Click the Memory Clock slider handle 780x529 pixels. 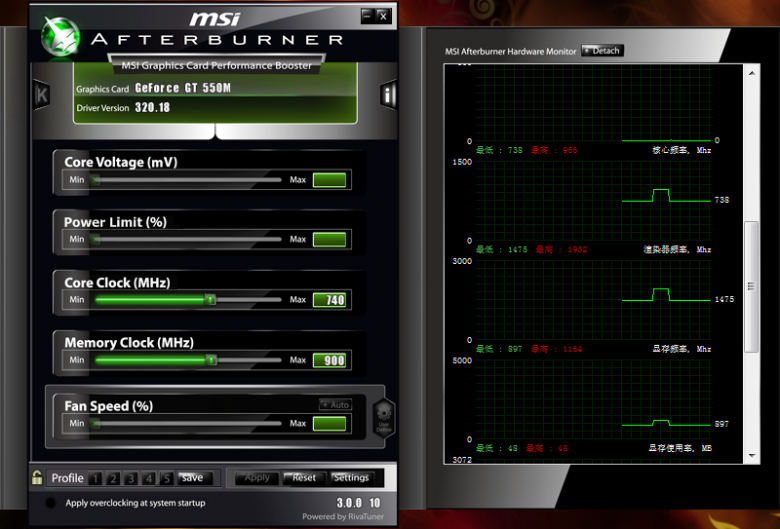tap(211, 360)
